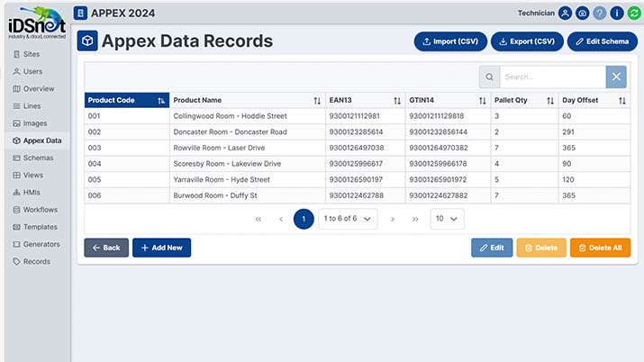Screen dimensions: 644x362
Task: Click the Technician label
Action: pyautogui.click(x=536, y=14)
